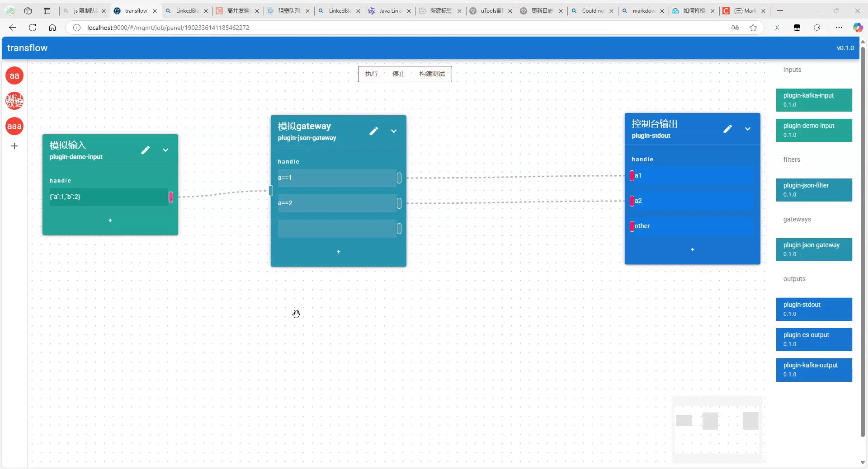This screenshot has height=469, width=868.
Task: Pick plugin-es-output from the palette
Action: [814, 339]
